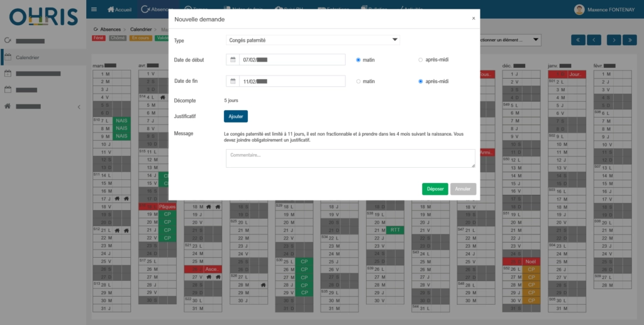Image resolution: width=644 pixels, height=325 pixels.
Task: Select après-midi for Date de début
Action: (421, 60)
